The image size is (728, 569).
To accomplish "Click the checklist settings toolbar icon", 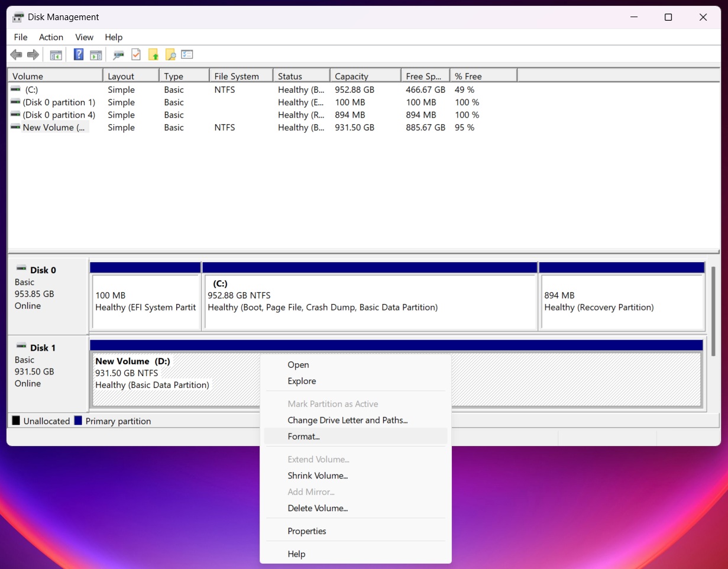I will pyautogui.click(x=187, y=55).
